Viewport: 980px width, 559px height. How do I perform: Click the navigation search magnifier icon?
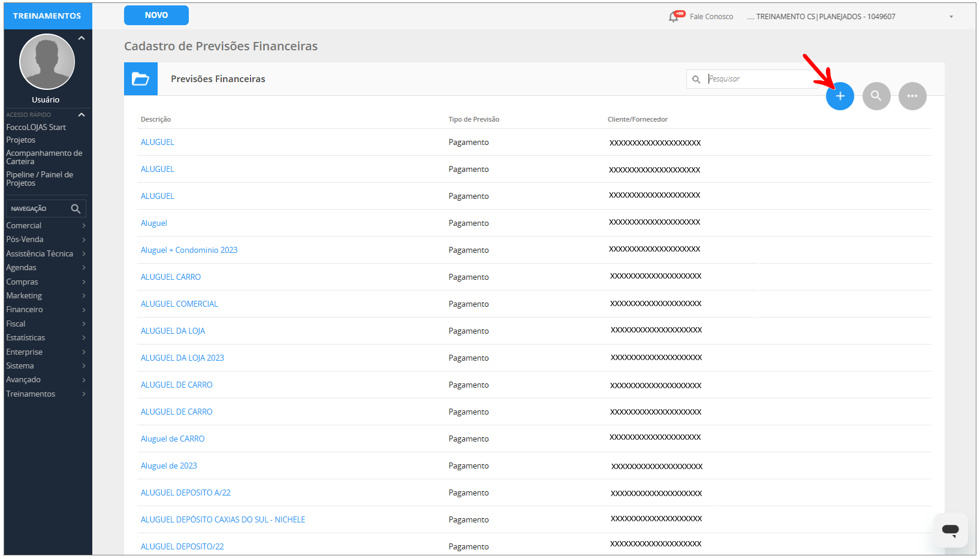76,209
